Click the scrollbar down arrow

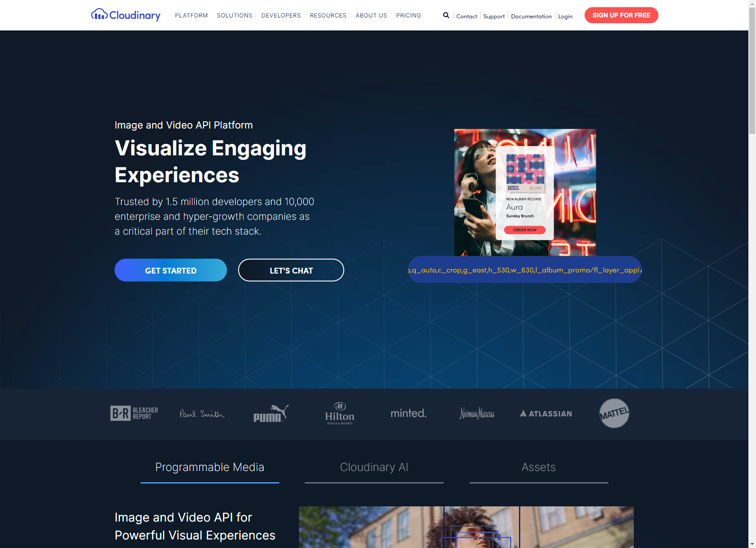click(x=752, y=544)
